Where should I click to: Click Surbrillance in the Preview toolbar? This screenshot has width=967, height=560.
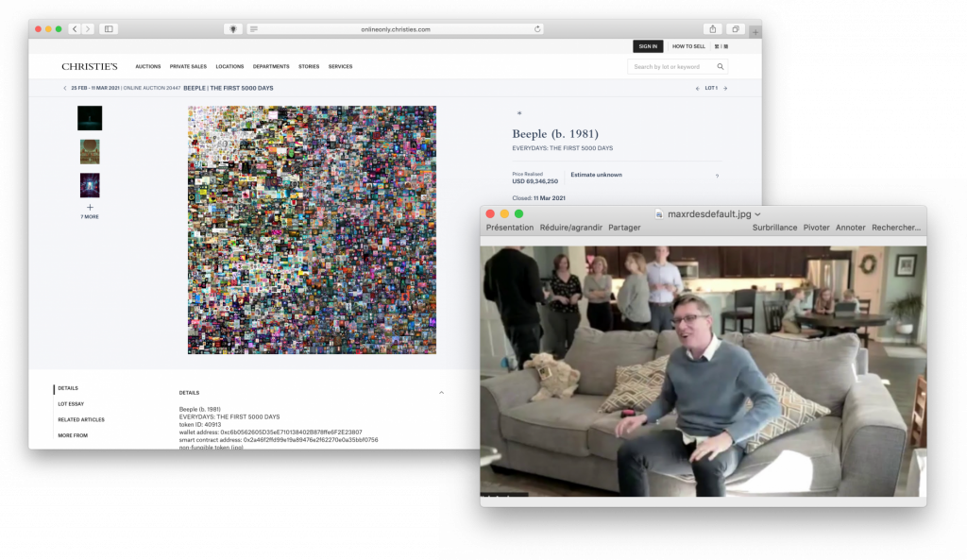click(x=774, y=228)
